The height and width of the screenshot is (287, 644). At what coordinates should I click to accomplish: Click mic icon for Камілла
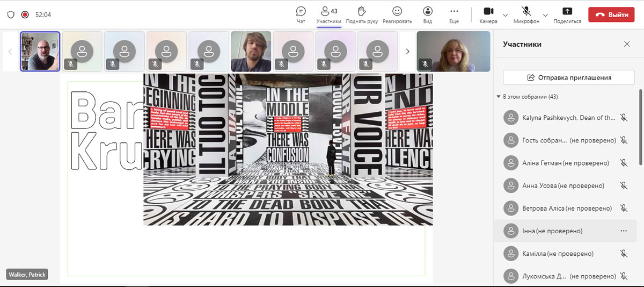pos(624,253)
